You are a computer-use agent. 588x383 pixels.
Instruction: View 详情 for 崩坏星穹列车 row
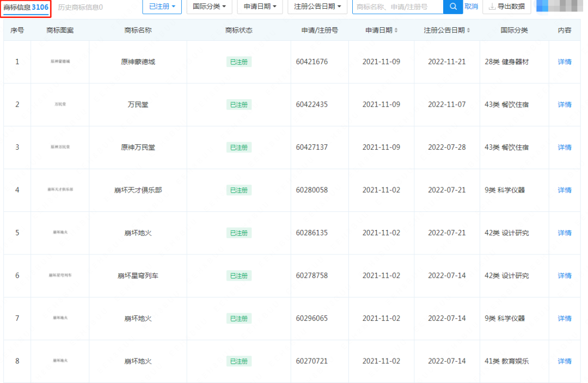tap(565, 276)
